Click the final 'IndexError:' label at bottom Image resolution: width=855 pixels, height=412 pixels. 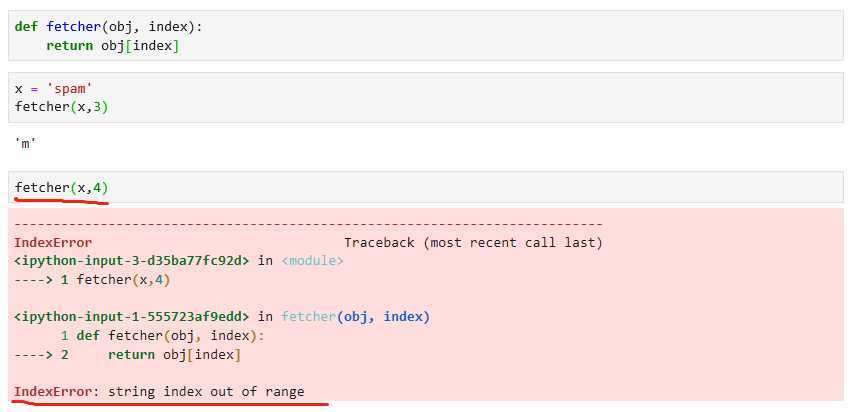(x=56, y=392)
